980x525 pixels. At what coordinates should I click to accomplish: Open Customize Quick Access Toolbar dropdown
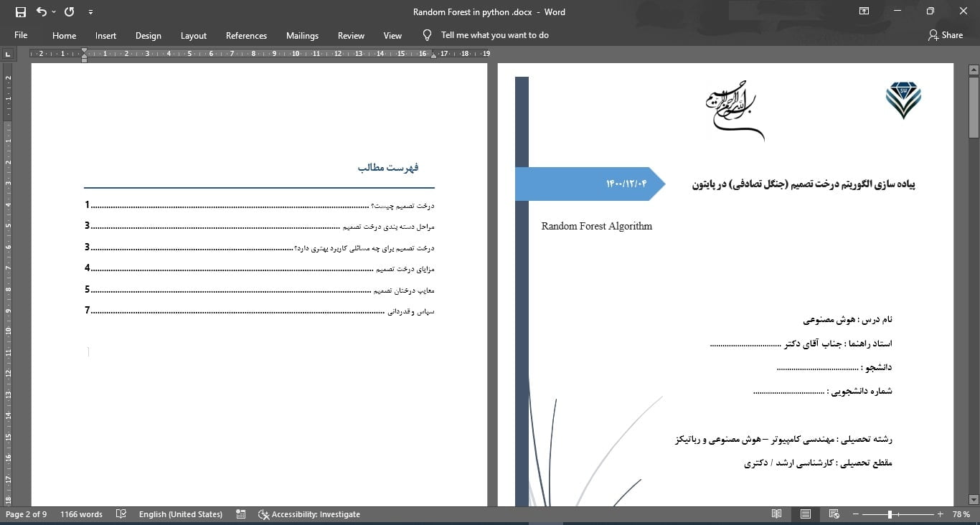90,12
